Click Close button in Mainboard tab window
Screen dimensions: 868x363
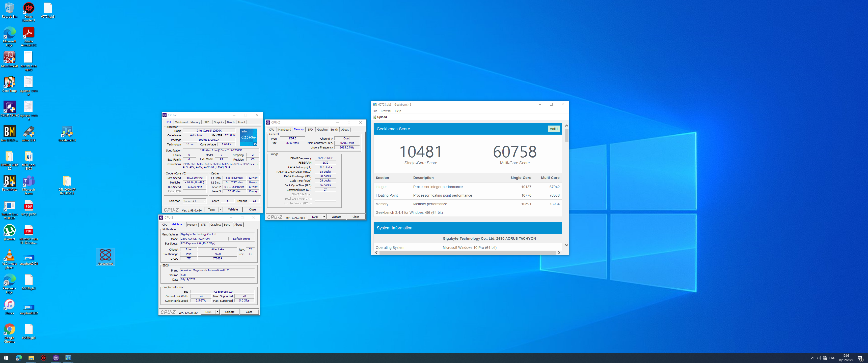point(249,312)
